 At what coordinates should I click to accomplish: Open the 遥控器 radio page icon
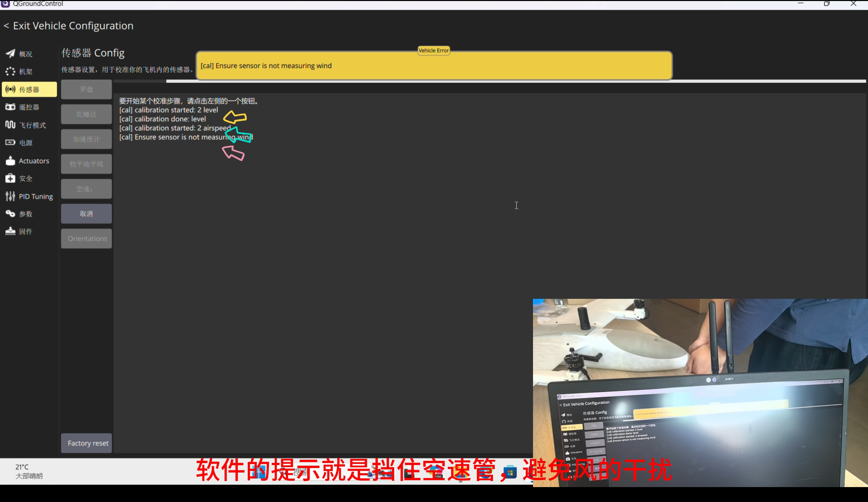point(10,107)
